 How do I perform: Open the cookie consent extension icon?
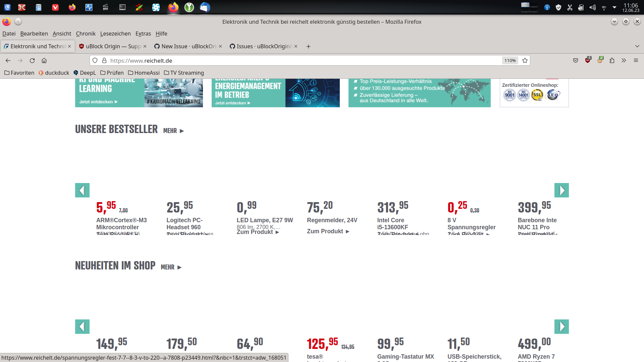pos(600,61)
